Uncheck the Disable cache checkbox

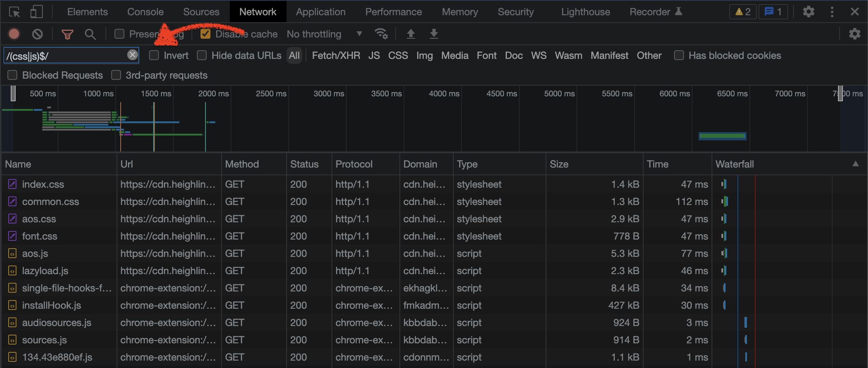[x=205, y=34]
